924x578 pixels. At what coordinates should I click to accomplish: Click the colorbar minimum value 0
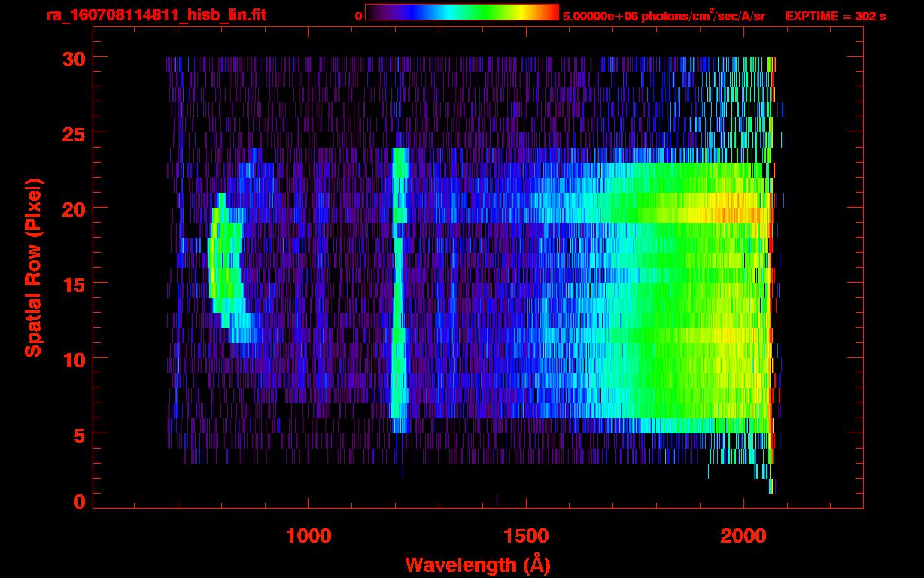tap(358, 16)
